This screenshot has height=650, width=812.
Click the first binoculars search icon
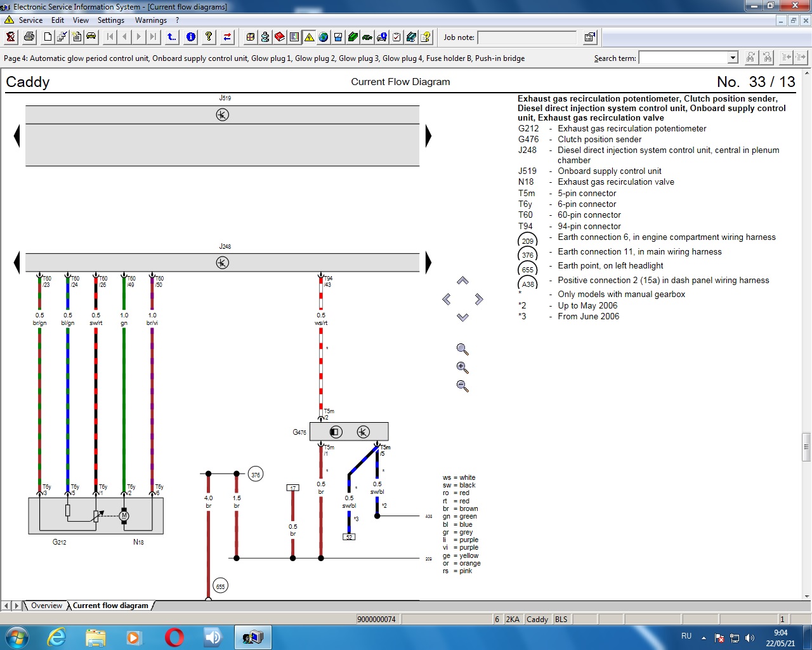[750, 58]
